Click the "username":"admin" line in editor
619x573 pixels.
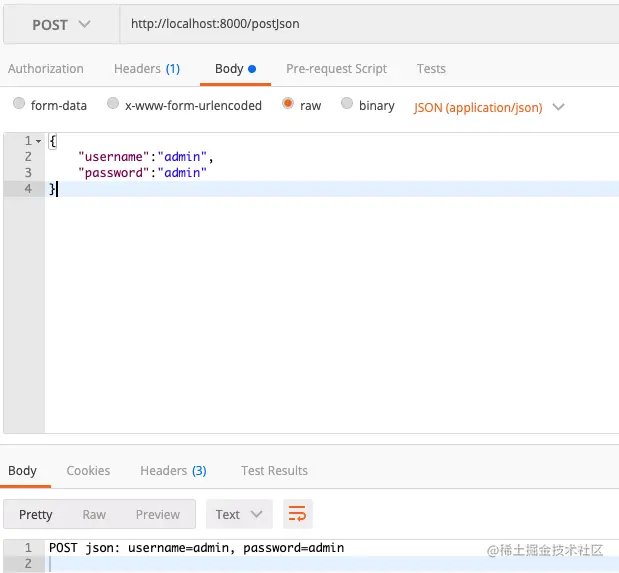pos(146,157)
